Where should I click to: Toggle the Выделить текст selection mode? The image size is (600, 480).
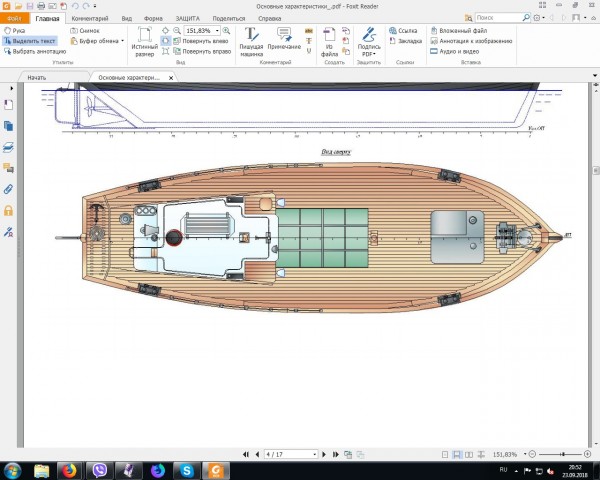(x=30, y=41)
